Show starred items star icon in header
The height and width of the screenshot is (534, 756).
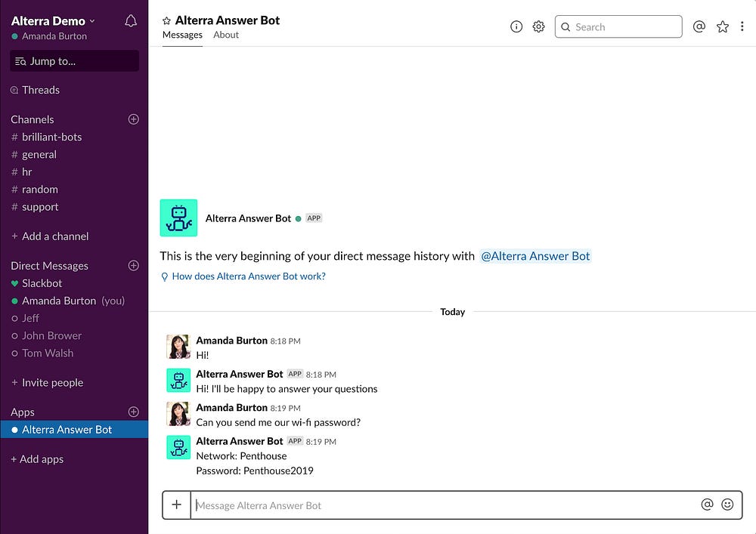coord(722,26)
